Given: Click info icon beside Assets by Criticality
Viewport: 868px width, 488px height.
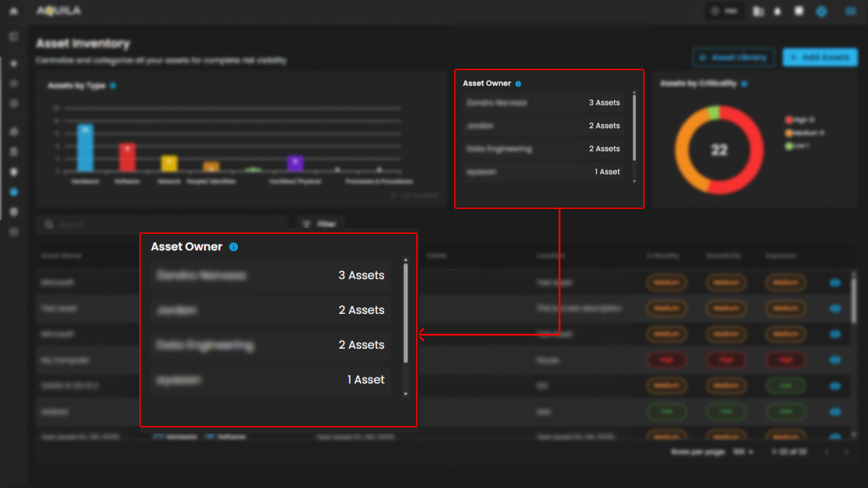Looking at the screenshot, I should click(x=745, y=84).
